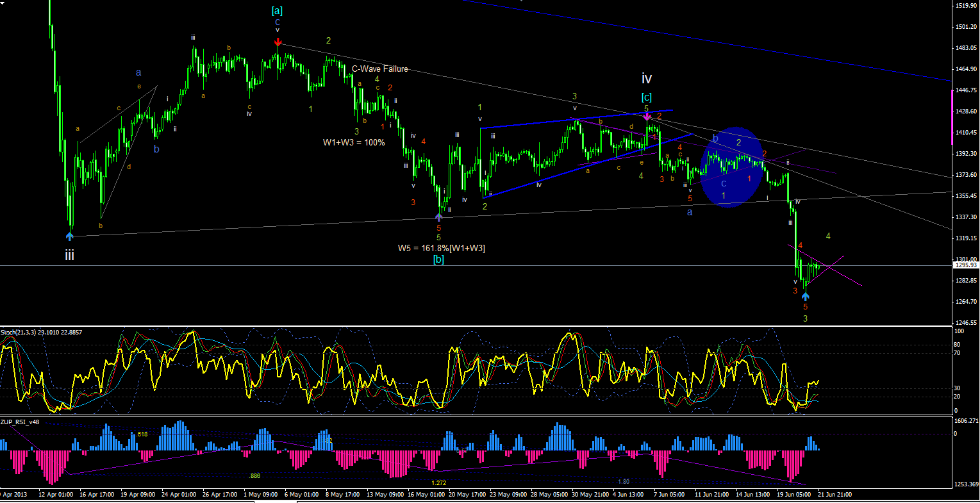
Task: Click the 1.272 label in RSI panel
Action: (439, 482)
